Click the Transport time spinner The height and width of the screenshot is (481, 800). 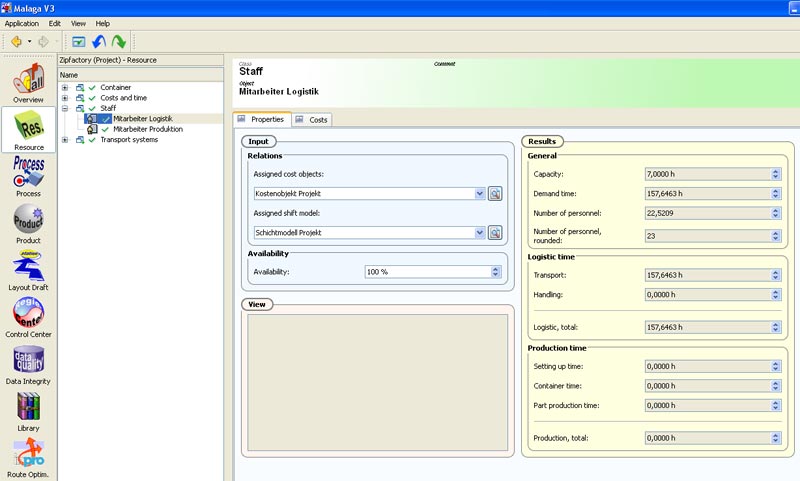[x=776, y=275]
